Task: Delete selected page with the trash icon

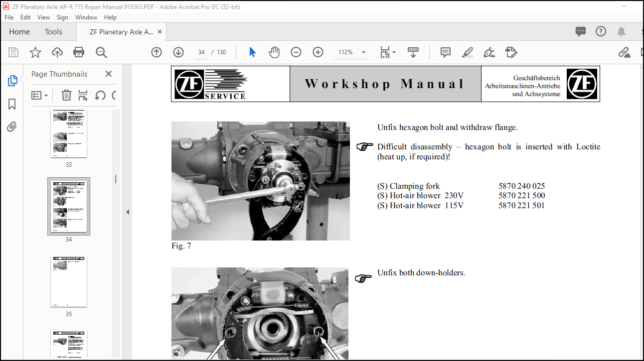Action: [x=66, y=95]
